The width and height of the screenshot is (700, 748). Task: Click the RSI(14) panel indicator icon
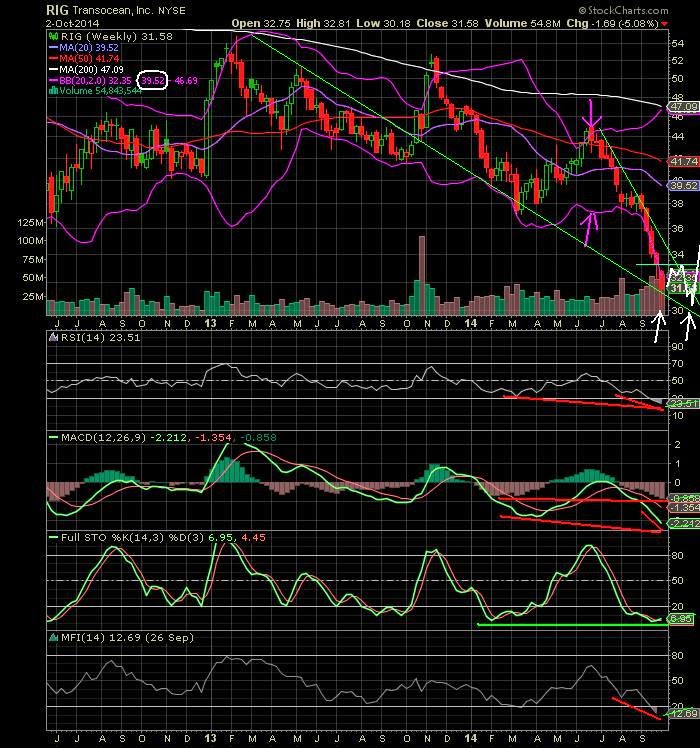click(53, 337)
